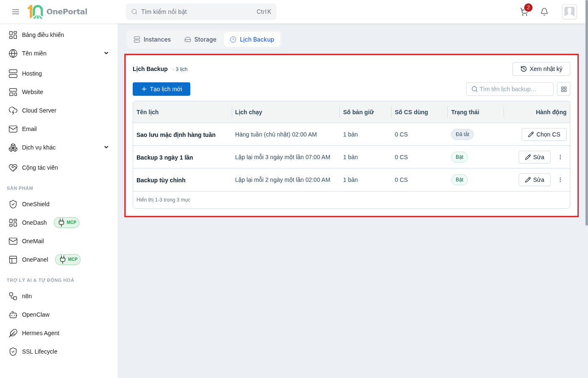
Task: Switch to the Storage tab
Action: click(x=200, y=39)
